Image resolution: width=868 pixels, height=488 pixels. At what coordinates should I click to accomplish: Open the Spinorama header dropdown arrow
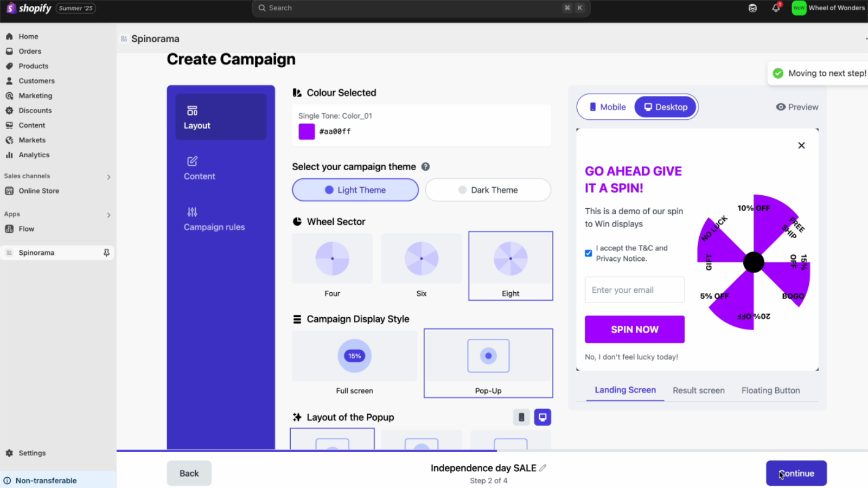pyautogui.click(x=866, y=38)
